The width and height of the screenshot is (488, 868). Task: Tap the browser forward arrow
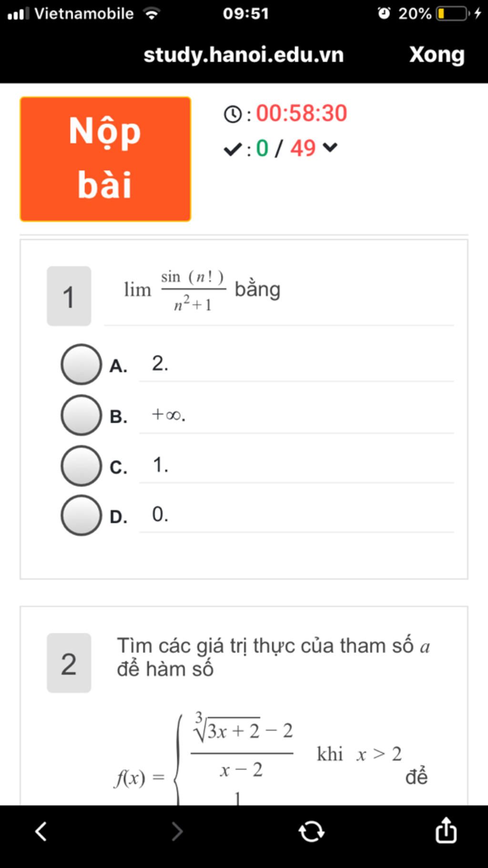[x=177, y=831]
